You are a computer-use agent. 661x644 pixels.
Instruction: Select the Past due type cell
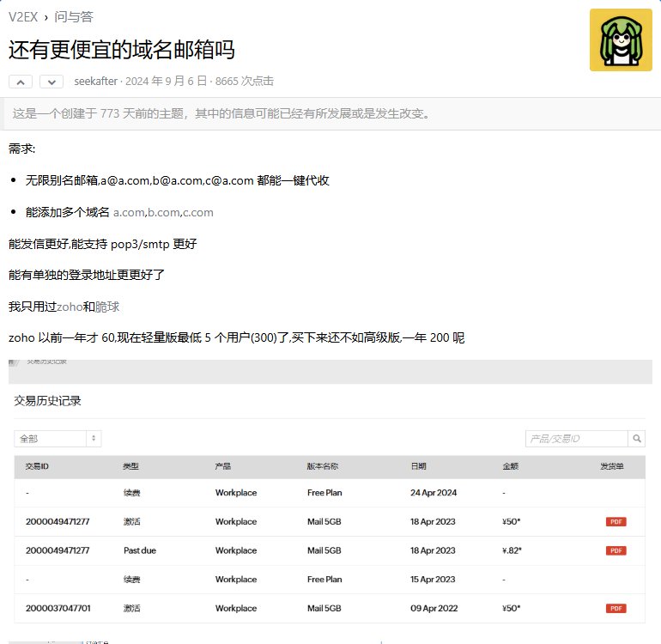(140, 550)
